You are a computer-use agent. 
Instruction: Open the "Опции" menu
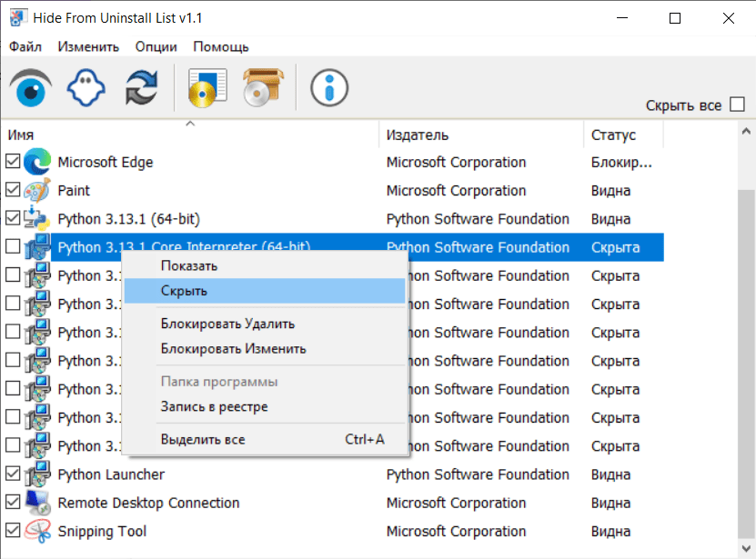click(156, 46)
